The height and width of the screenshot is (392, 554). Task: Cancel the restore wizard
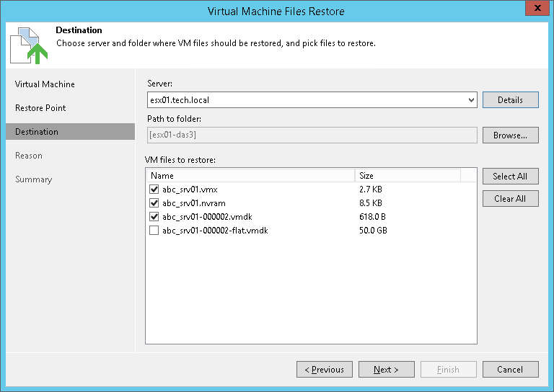tap(510, 370)
